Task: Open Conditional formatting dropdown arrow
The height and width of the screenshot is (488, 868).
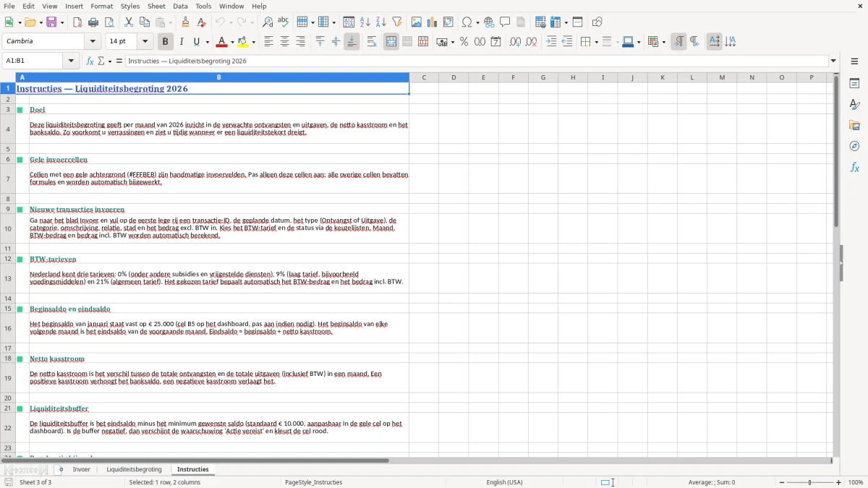Action: click(663, 42)
